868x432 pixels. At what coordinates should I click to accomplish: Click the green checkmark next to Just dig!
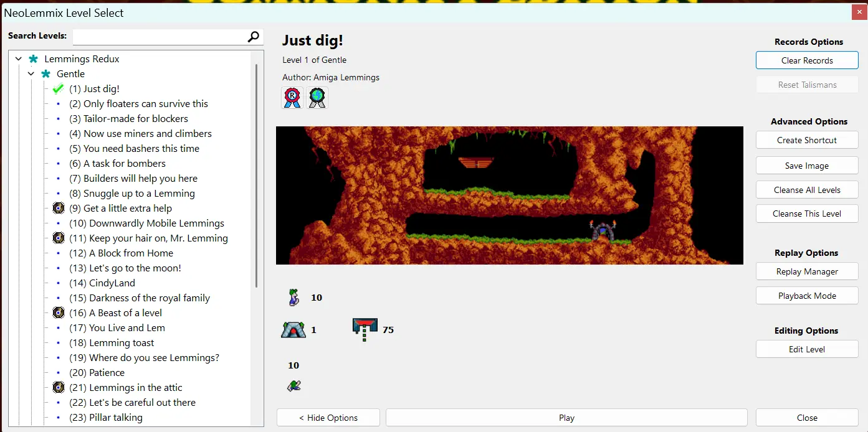pyautogui.click(x=59, y=89)
